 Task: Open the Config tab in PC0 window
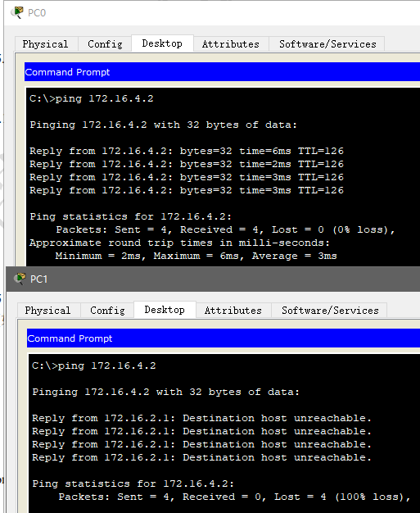[x=105, y=44]
